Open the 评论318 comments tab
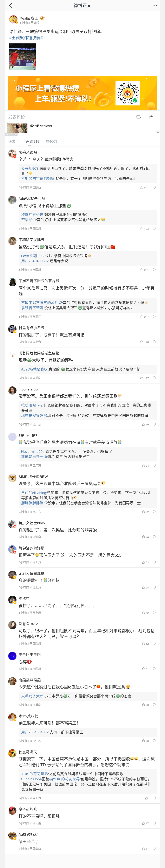Viewport: 165px width, 868px height. [32, 142]
